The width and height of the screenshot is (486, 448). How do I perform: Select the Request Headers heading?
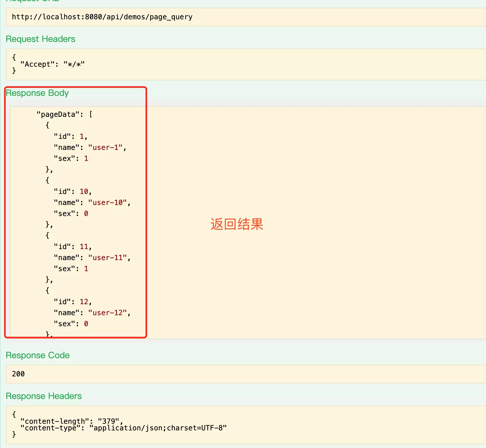pyautogui.click(x=41, y=39)
